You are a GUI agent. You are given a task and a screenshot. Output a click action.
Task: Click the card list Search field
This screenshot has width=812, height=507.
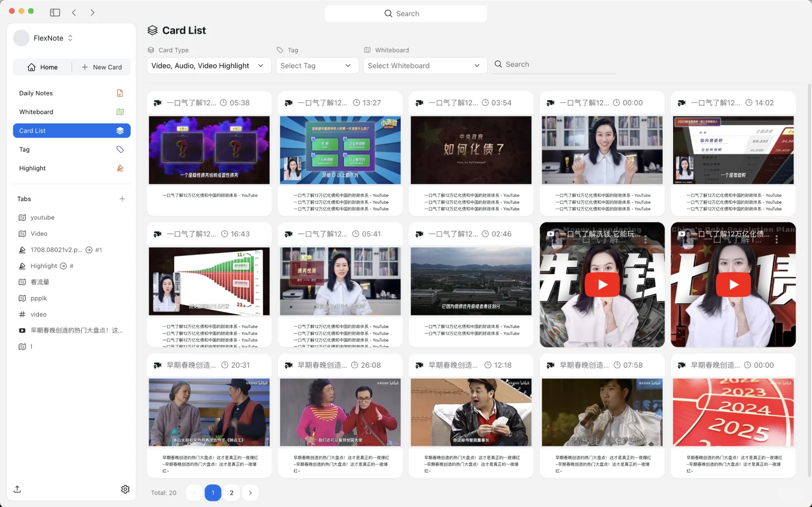555,64
